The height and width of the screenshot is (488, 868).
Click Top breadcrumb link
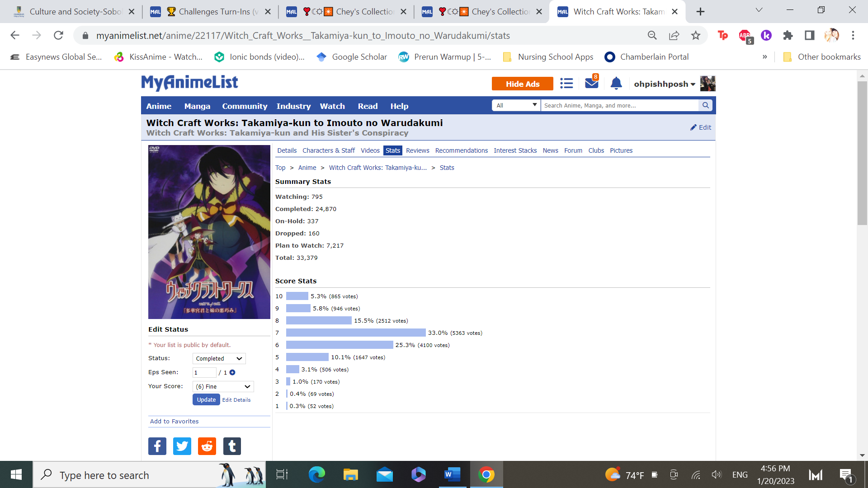click(x=280, y=168)
